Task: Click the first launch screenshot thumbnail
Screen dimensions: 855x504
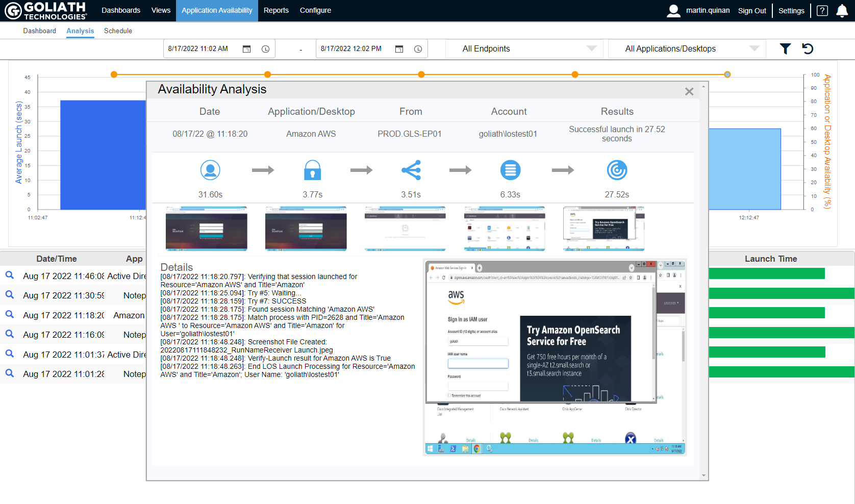Action: (x=206, y=229)
